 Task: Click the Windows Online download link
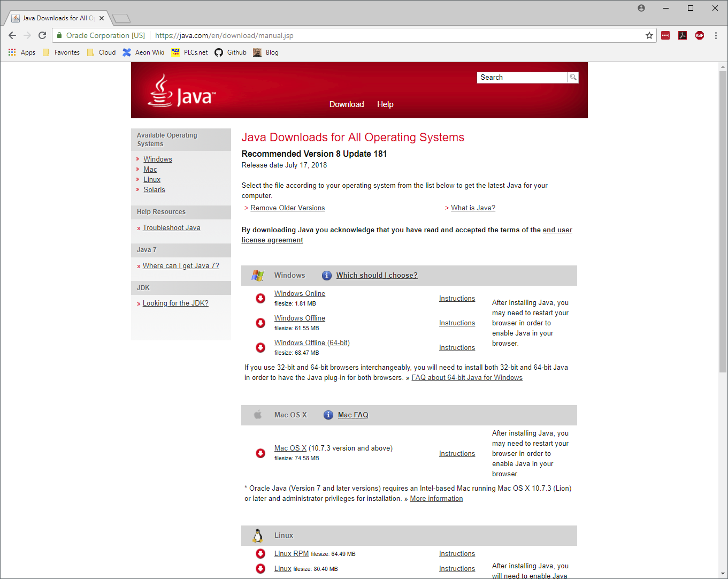point(300,294)
